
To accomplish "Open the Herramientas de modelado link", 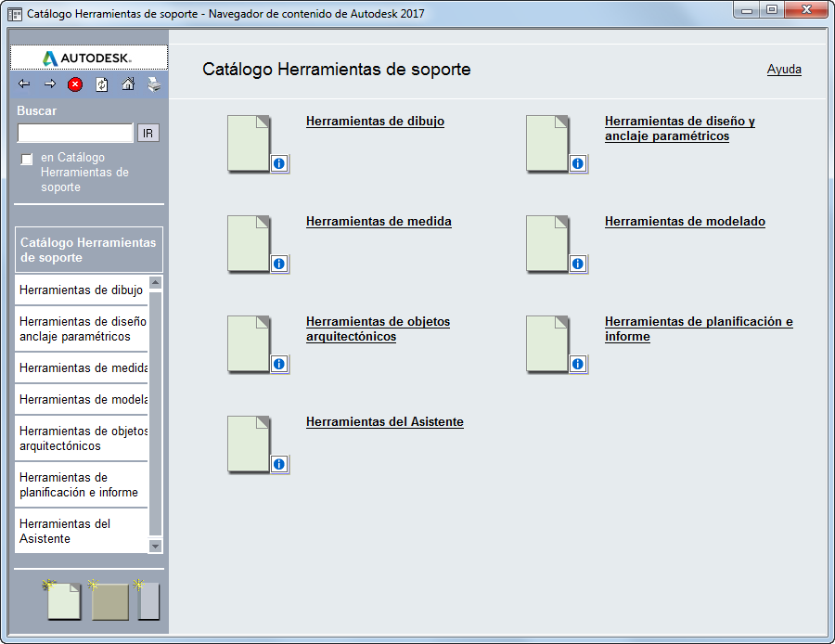I will click(685, 221).
